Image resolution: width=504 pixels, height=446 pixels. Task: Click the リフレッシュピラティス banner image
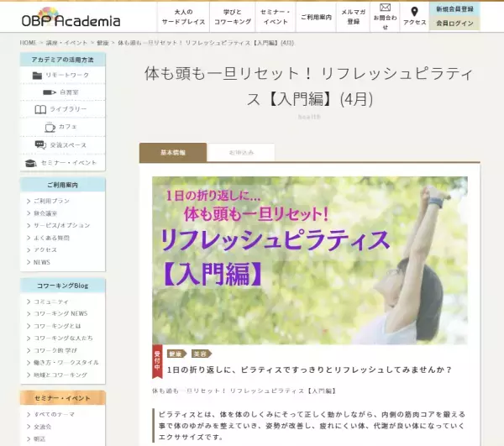tap(310, 260)
